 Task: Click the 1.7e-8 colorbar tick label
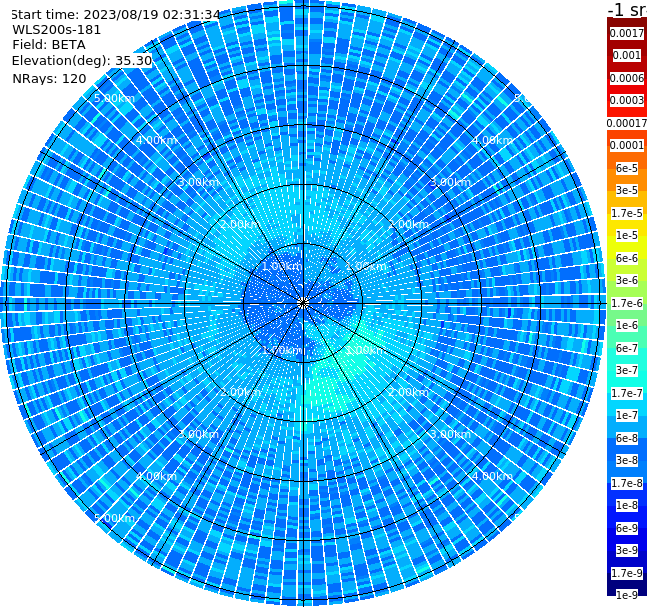627,483
